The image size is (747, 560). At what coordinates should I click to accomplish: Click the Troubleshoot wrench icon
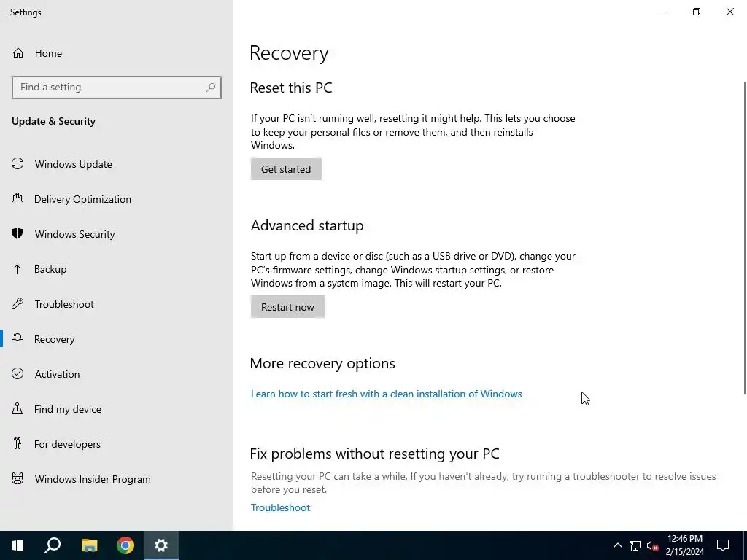tap(18, 304)
